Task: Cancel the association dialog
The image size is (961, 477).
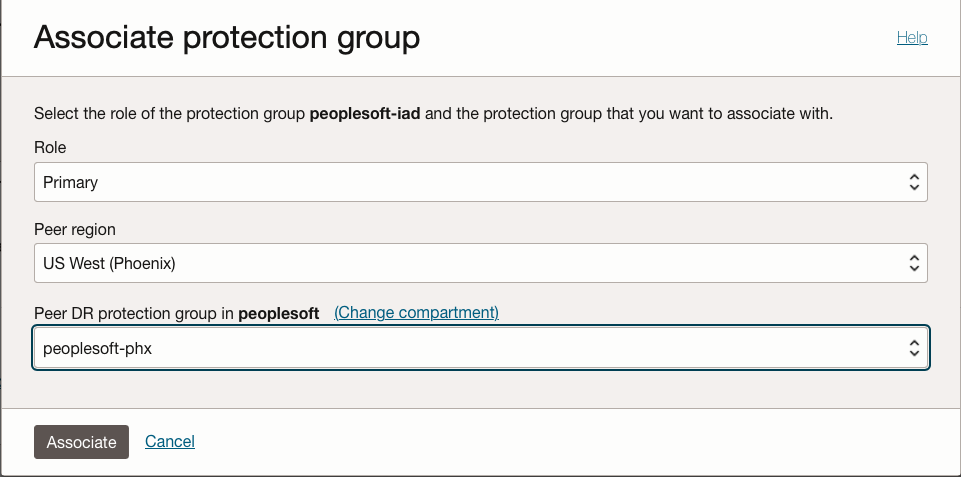Action: tap(170, 441)
